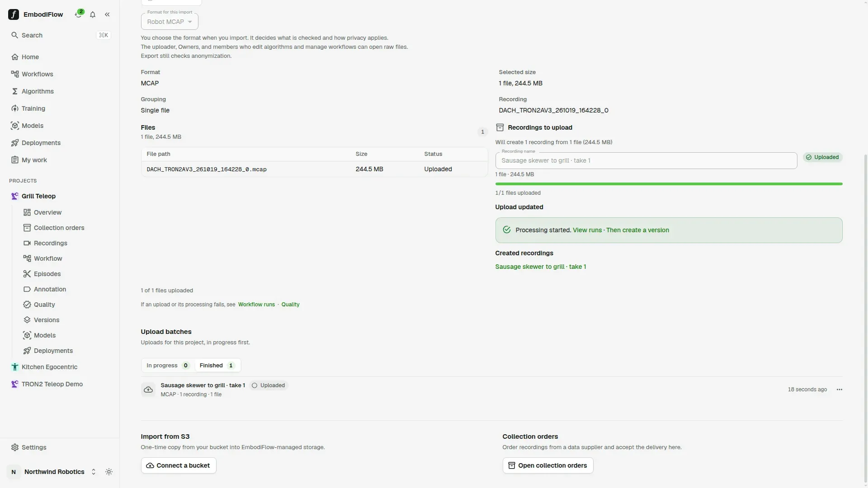Image resolution: width=868 pixels, height=488 pixels.
Task: Click the Versions layers icon
Action: click(x=27, y=320)
